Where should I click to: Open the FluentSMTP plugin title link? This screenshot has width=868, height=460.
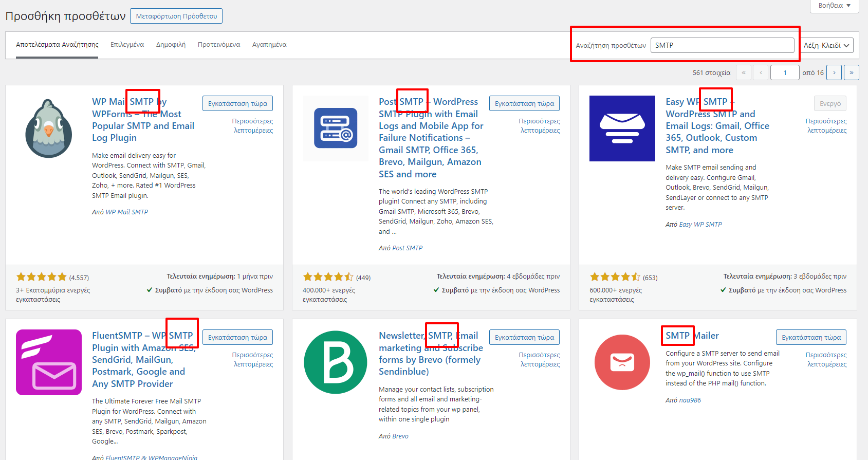click(143, 360)
